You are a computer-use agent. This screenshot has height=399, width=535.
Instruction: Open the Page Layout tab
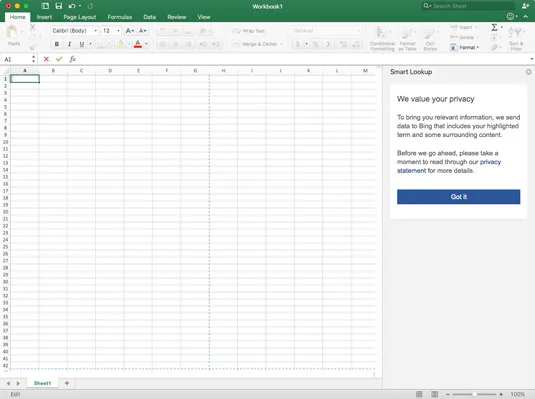click(x=80, y=17)
